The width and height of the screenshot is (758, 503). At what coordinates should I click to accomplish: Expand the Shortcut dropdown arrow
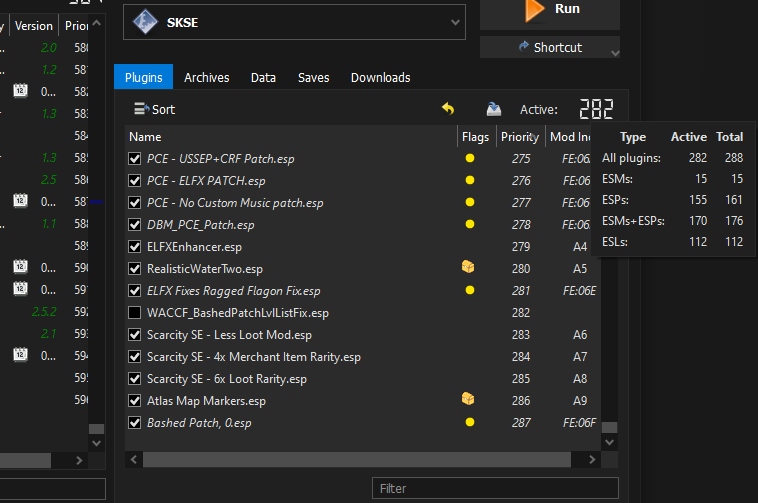point(615,53)
